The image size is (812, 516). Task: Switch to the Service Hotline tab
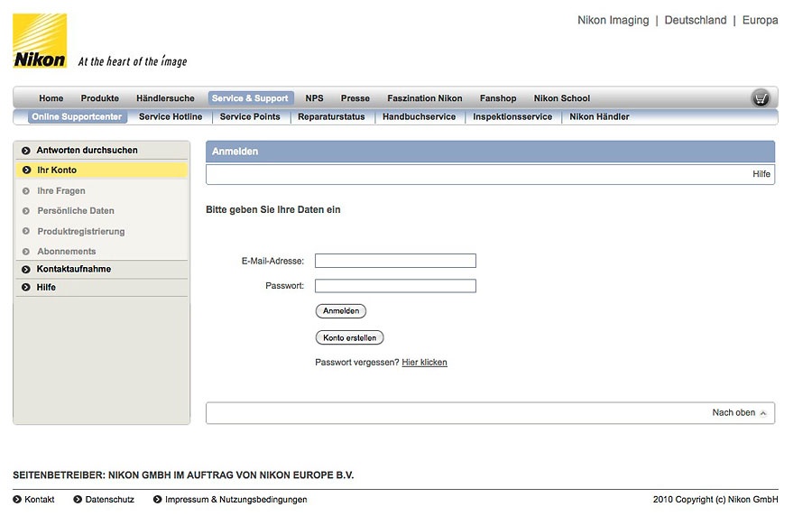point(171,116)
